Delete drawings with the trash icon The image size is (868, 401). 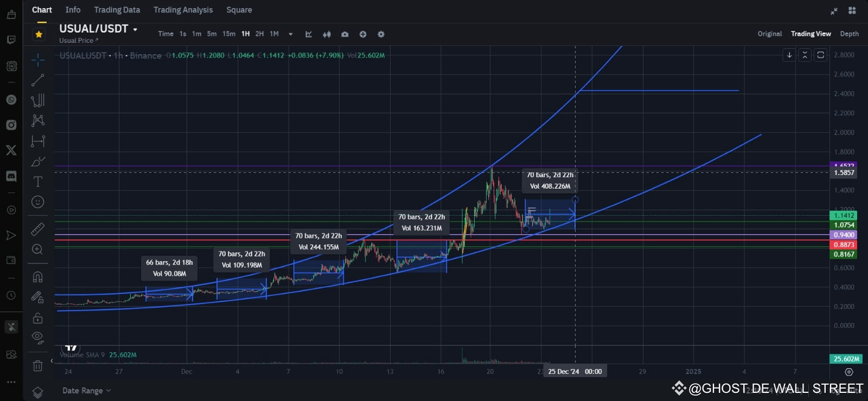37,366
